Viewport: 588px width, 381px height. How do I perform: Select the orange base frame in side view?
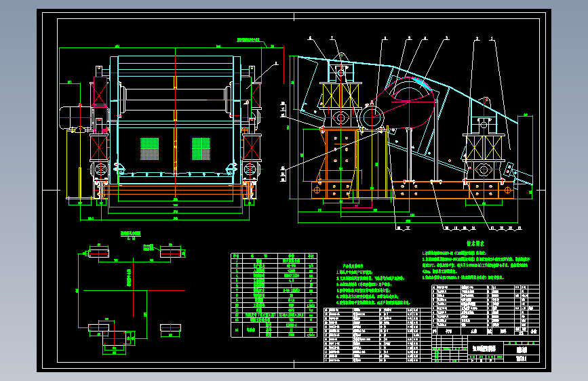[x=412, y=190]
